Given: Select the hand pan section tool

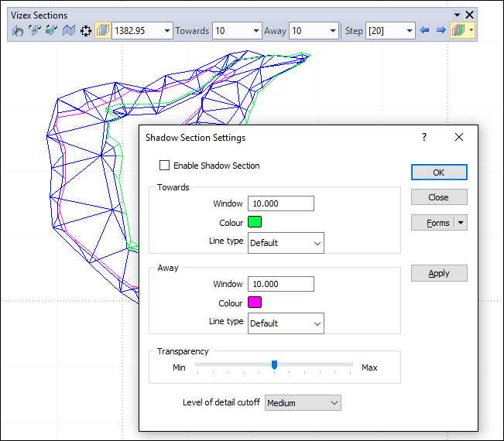Looking at the screenshot, I should coord(18,31).
